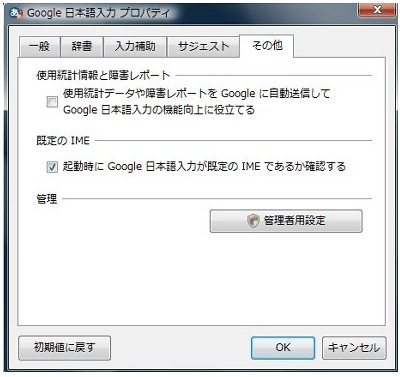400x377 pixels.
Task: Click the 使用統計データ checkbox label text
Action: tap(196, 101)
